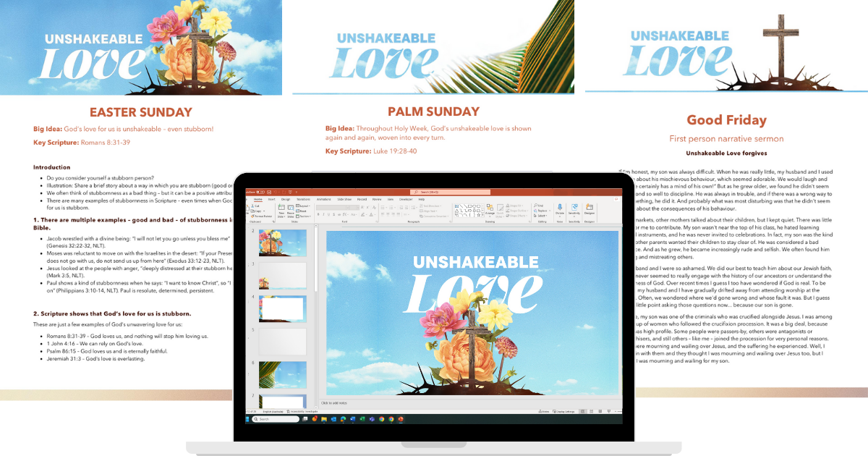Click the Designer icon in the ribbon

click(x=590, y=209)
